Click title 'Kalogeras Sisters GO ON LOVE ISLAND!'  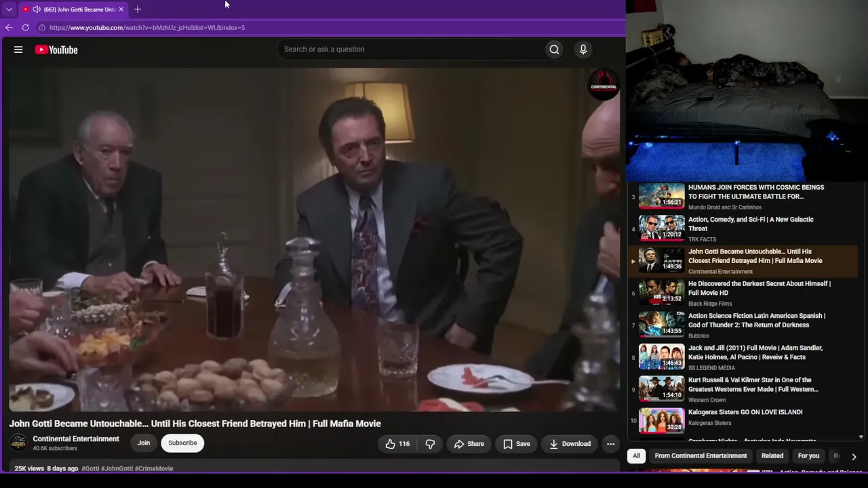(745, 412)
